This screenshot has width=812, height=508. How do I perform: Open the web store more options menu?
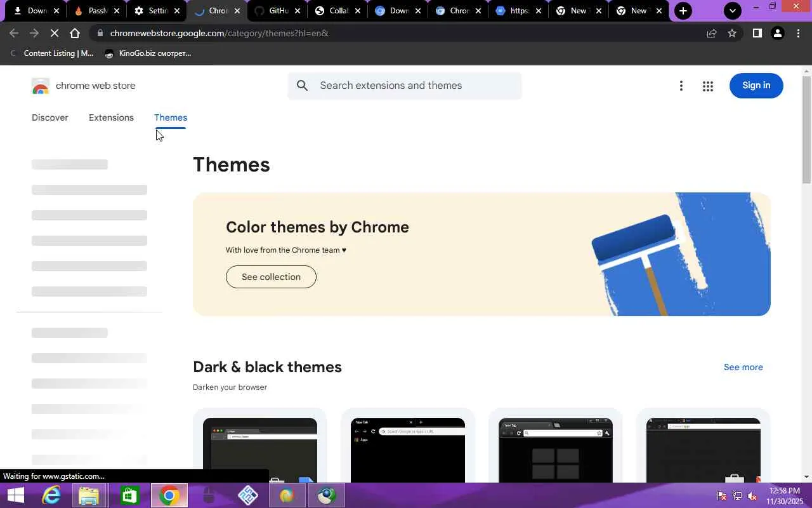681,86
